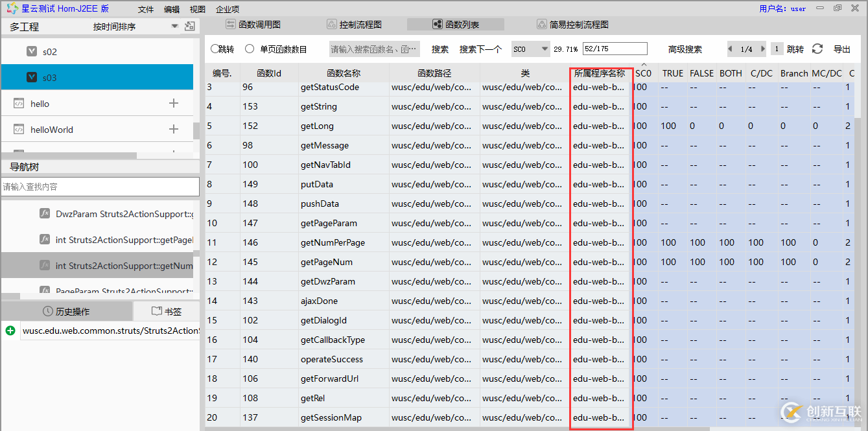Open the 控制流程图 (control flow graph) view
This screenshot has width=868, height=431.
(354, 23)
